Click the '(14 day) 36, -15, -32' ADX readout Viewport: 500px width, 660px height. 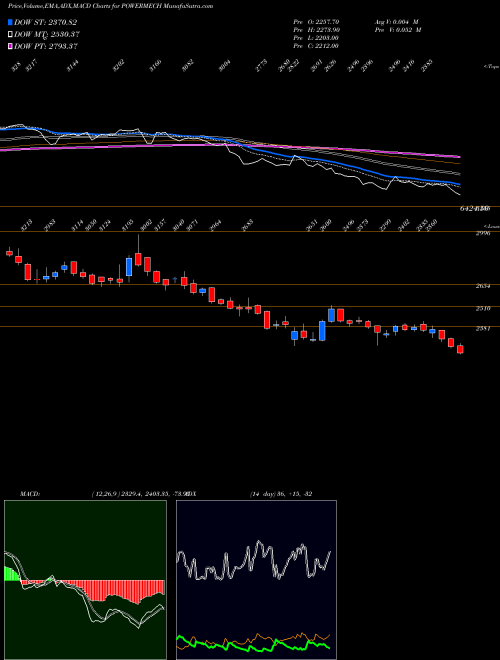click(281, 494)
